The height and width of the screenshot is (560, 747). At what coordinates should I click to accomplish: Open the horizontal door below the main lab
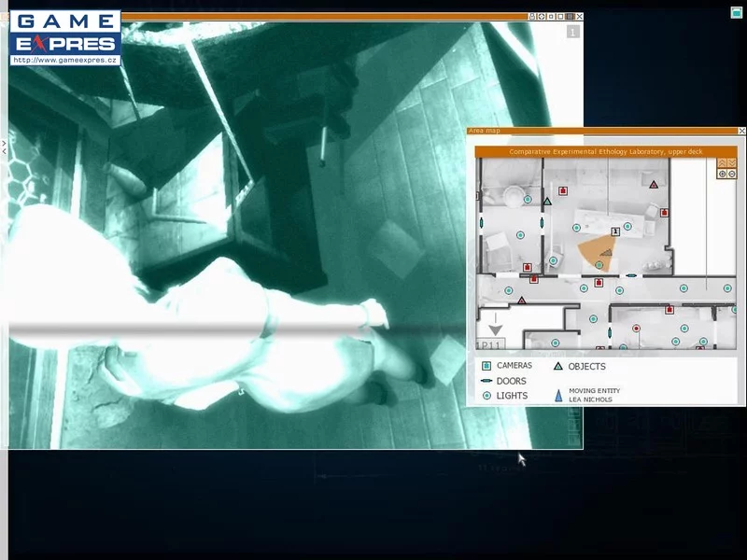pos(631,275)
